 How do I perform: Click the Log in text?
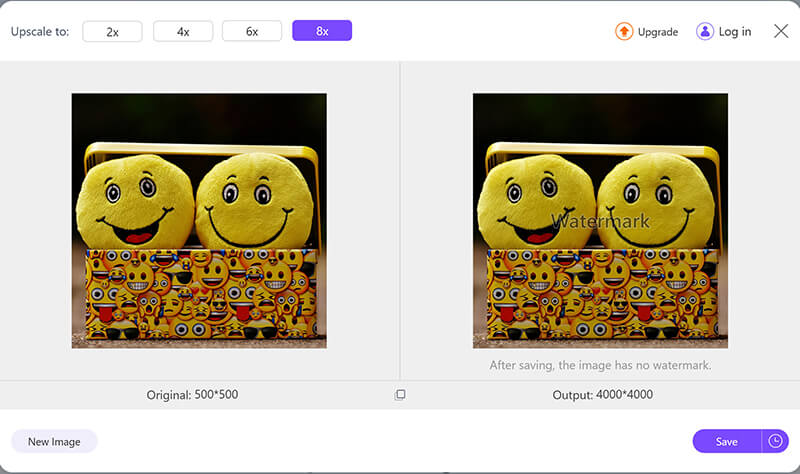[x=735, y=32]
